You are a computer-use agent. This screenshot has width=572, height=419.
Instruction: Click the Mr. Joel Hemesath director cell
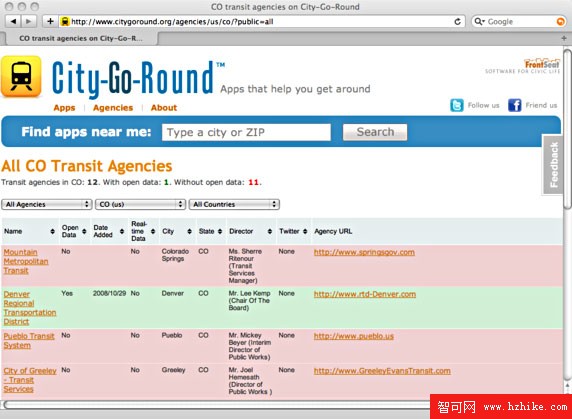point(251,381)
